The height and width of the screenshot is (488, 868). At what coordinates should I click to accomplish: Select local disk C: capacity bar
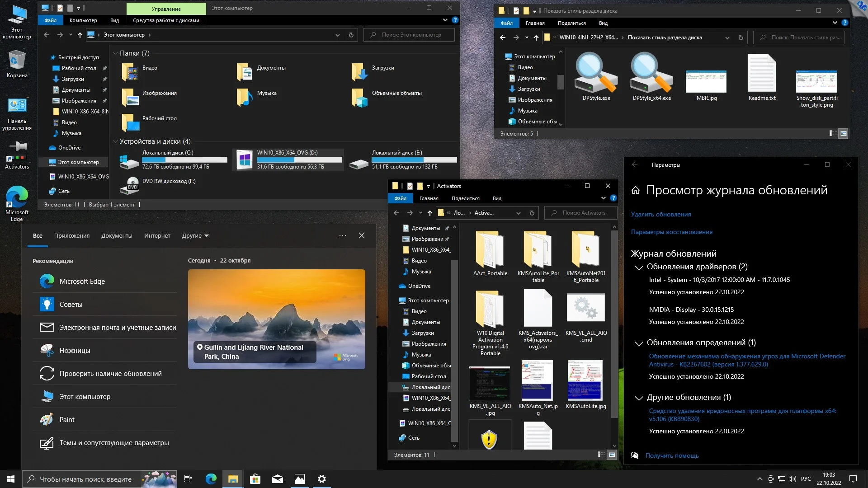pyautogui.click(x=184, y=160)
